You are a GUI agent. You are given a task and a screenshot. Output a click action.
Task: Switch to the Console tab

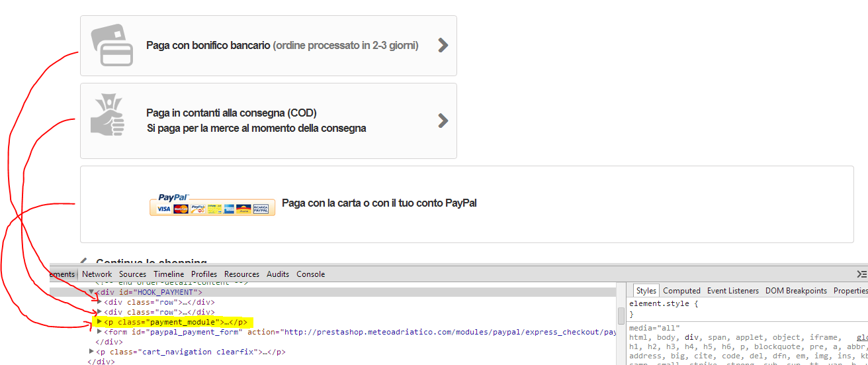click(x=310, y=274)
